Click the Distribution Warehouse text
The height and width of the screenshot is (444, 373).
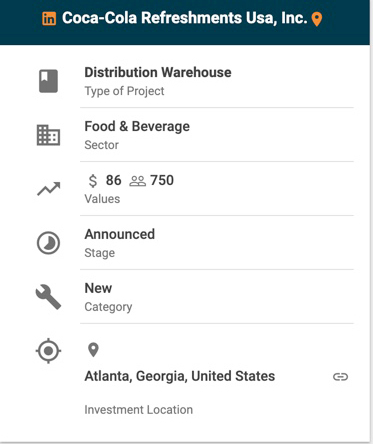[x=158, y=72]
